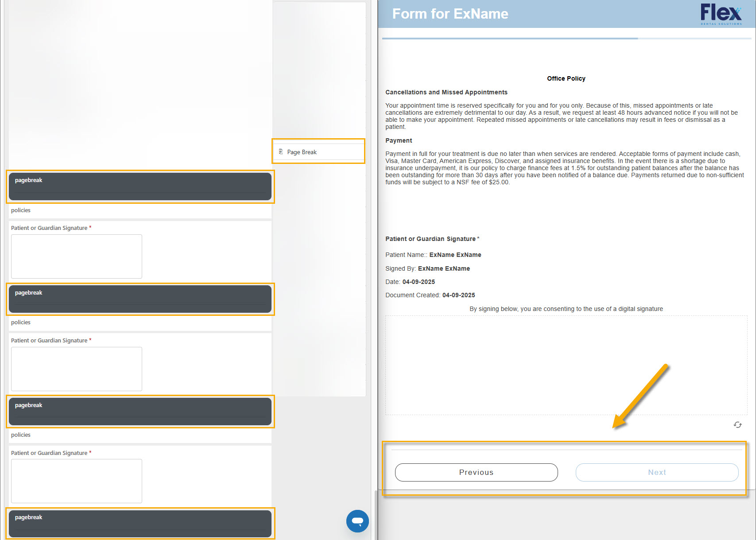Clear signature with the refresh icon
Image resolution: width=756 pixels, height=540 pixels.
(x=737, y=425)
